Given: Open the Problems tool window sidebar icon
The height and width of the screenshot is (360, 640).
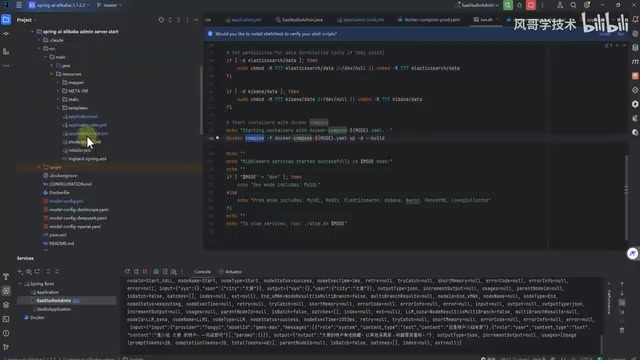Looking at the screenshot, I should [x=6, y=333].
